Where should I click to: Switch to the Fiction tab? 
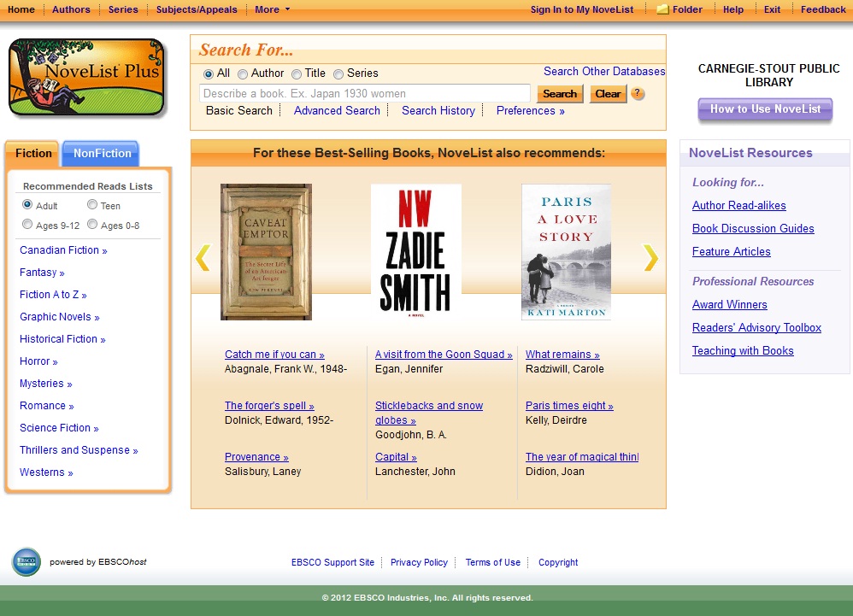pyautogui.click(x=33, y=153)
